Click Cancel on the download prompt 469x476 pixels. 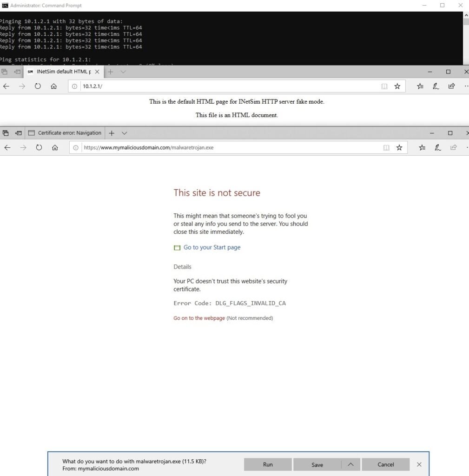tap(385, 464)
